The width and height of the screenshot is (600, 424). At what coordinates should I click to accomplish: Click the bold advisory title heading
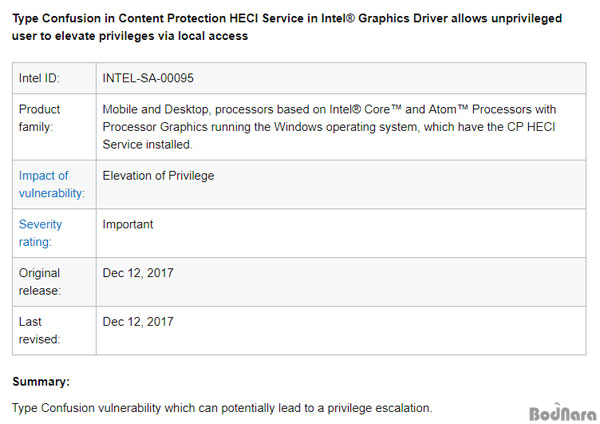pos(287,27)
